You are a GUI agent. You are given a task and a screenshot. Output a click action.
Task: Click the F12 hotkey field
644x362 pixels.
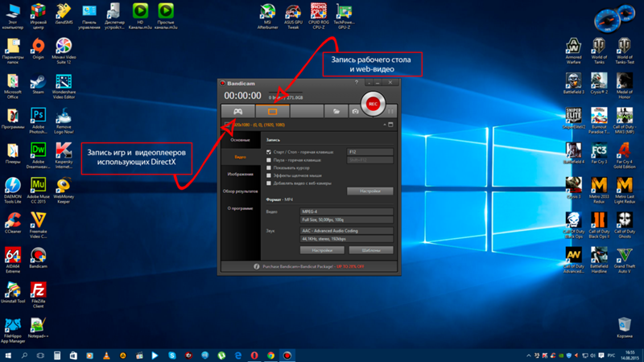[369, 152]
